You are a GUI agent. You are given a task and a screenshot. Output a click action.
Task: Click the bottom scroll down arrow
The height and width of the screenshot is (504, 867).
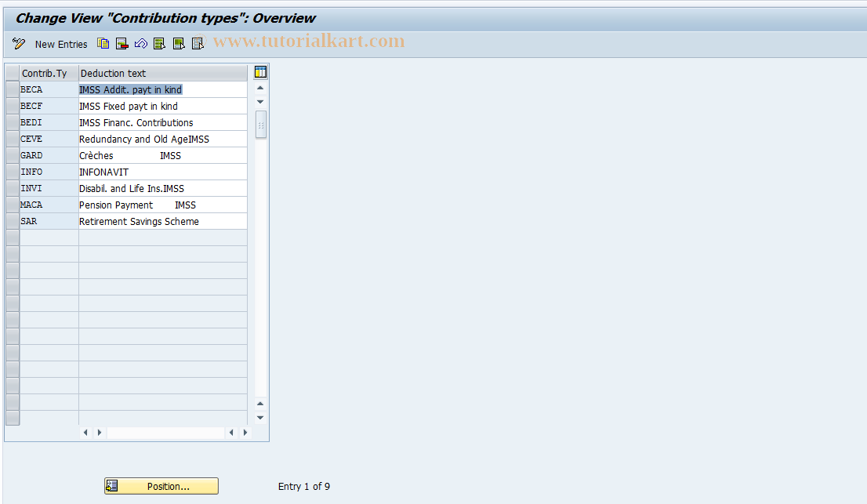(260, 418)
